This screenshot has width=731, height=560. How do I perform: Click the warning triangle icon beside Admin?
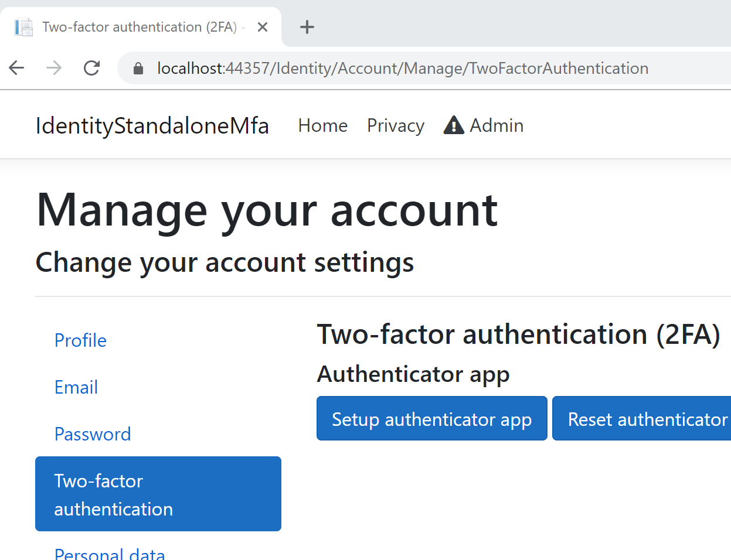(453, 125)
